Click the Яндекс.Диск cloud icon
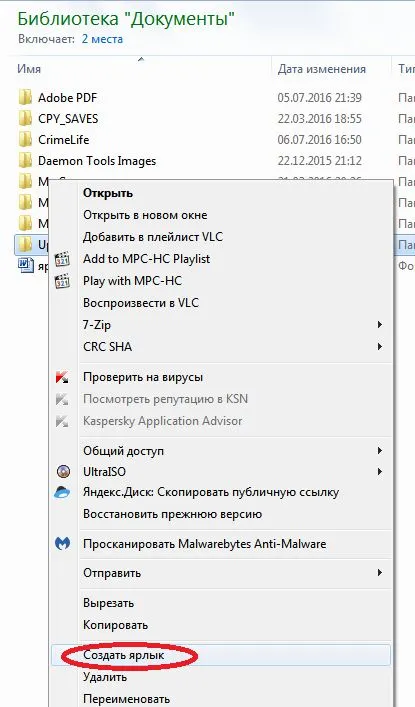Screen dimensions: 415x707 (x=62, y=492)
